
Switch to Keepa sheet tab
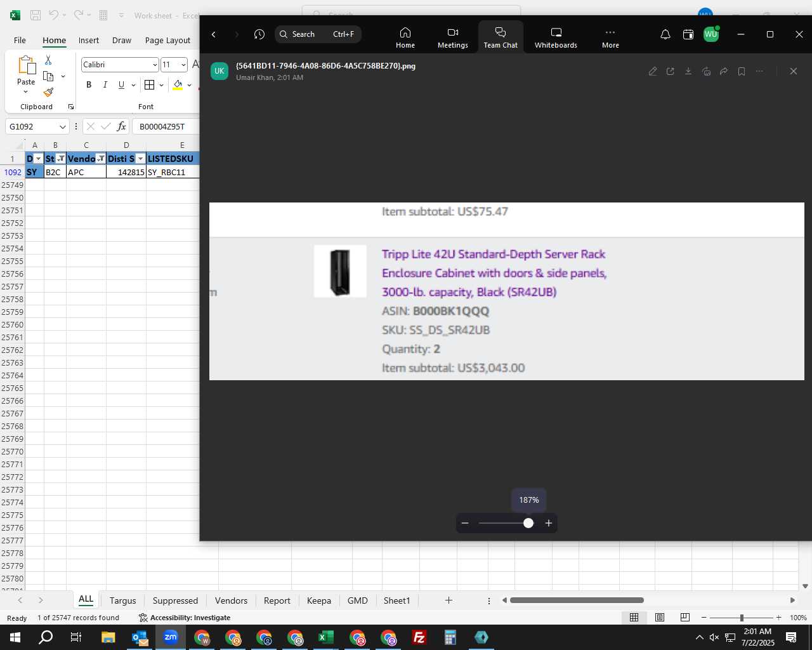[x=318, y=600]
